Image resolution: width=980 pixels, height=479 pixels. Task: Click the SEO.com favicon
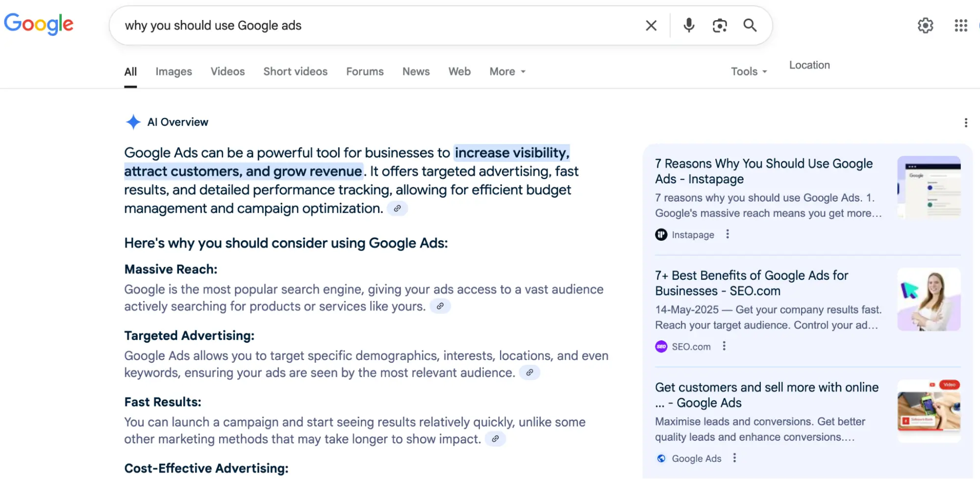pos(661,347)
